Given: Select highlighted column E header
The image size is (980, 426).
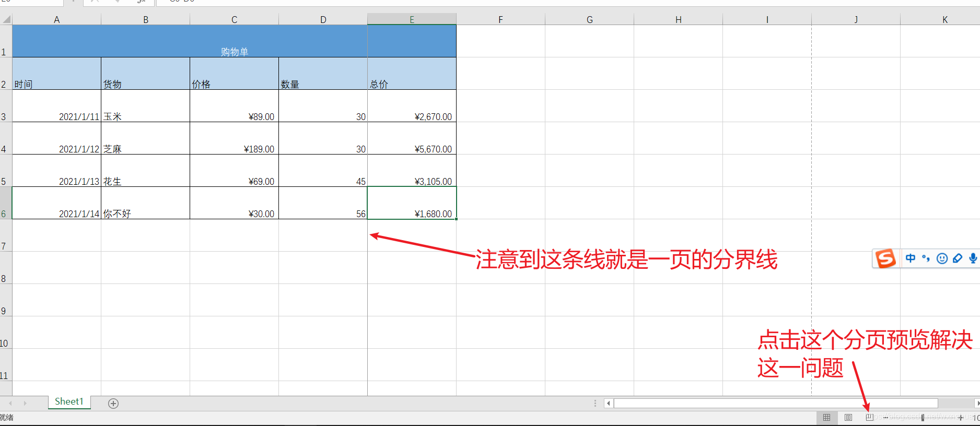Looking at the screenshot, I should coord(412,19).
